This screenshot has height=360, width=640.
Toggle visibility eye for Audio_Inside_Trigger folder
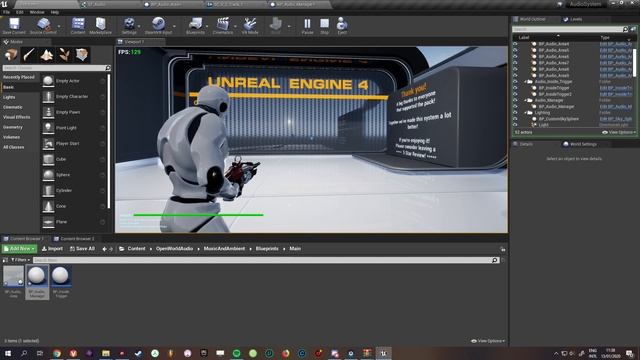516,82
